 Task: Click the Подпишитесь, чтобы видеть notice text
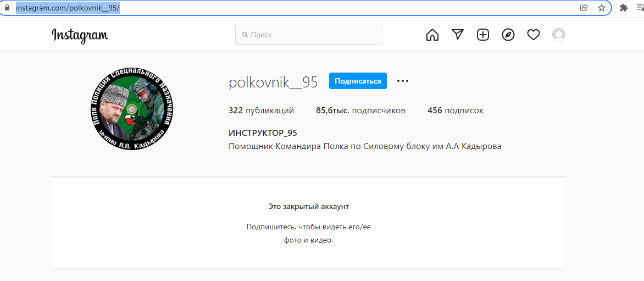click(x=308, y=233)
